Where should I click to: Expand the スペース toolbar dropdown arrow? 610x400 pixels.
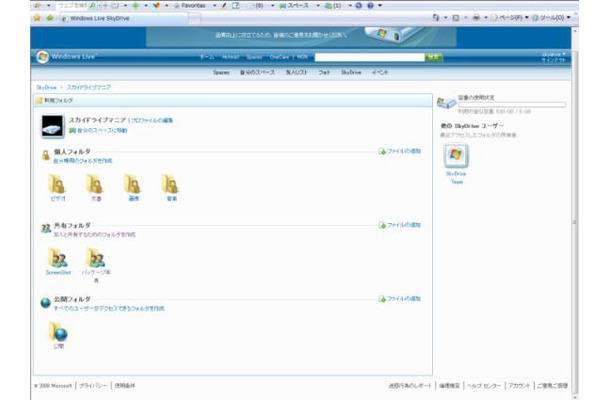click(x=318, y=5)
